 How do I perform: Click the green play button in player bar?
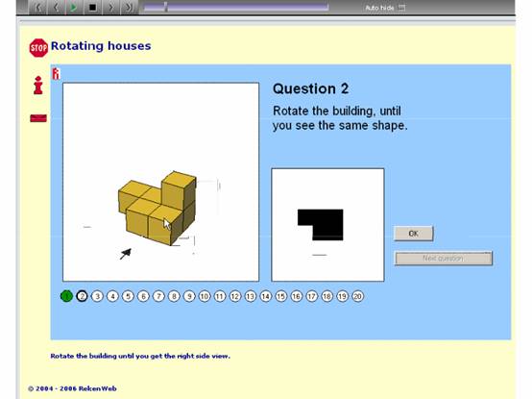click(x=74, y=7)
